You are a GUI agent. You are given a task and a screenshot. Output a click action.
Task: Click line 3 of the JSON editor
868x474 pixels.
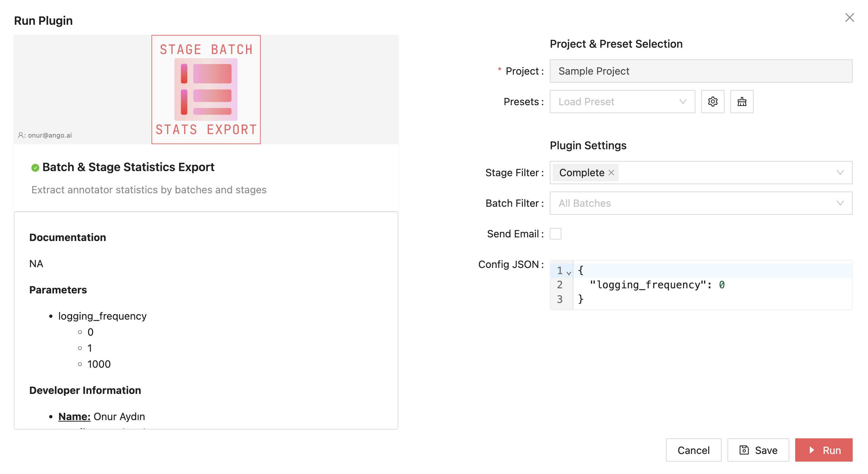click(x=581, y=299)
